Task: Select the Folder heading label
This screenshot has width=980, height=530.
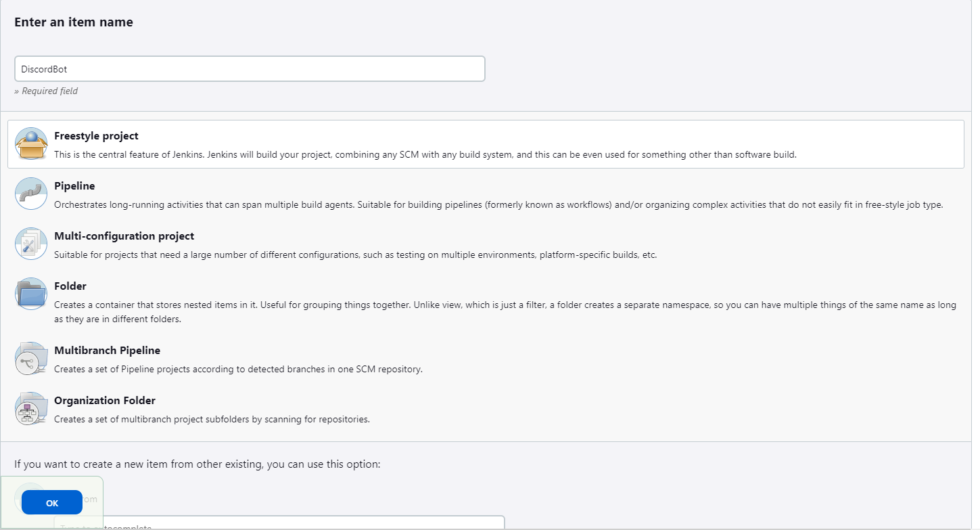Action: pyautogui.click(x=70, y=286)
